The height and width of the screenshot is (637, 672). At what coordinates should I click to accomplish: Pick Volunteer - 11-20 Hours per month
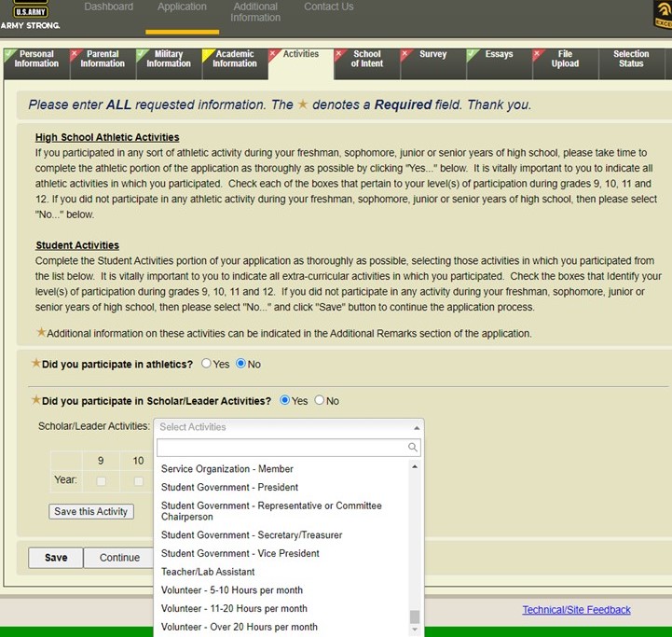point(234,608)
